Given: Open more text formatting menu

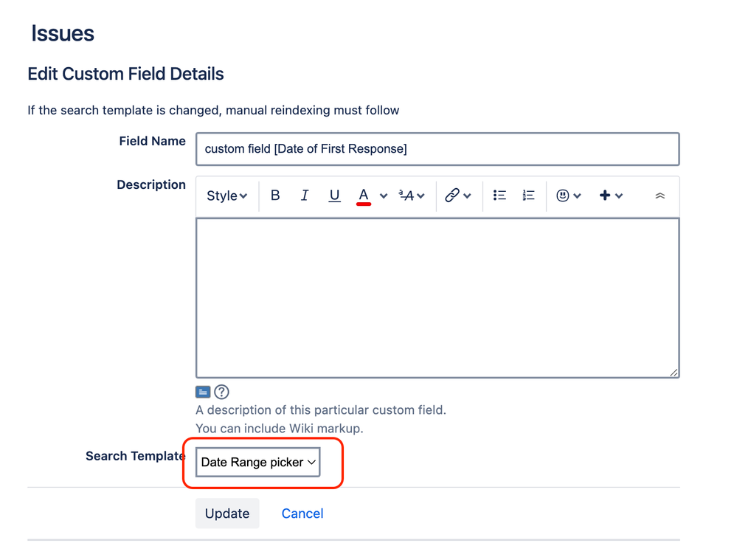Looking at the screenshot, I should pyautogui.click(x=412, y=196).
